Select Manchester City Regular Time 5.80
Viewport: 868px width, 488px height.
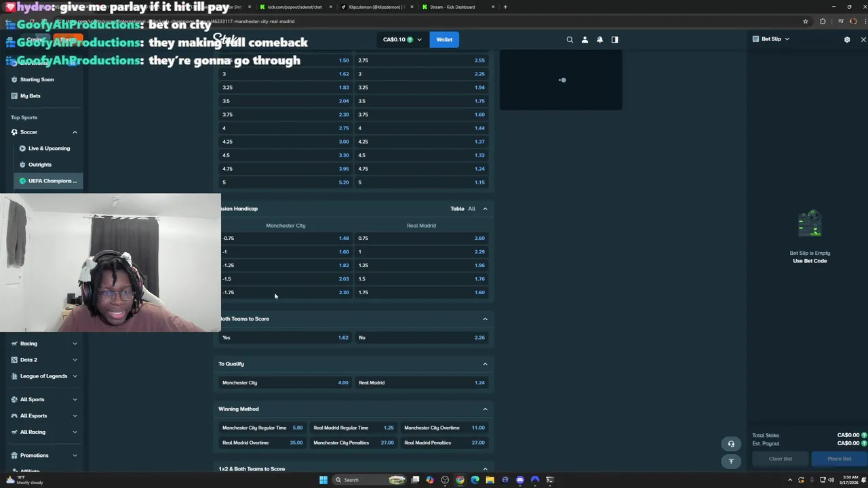(262, 428)
